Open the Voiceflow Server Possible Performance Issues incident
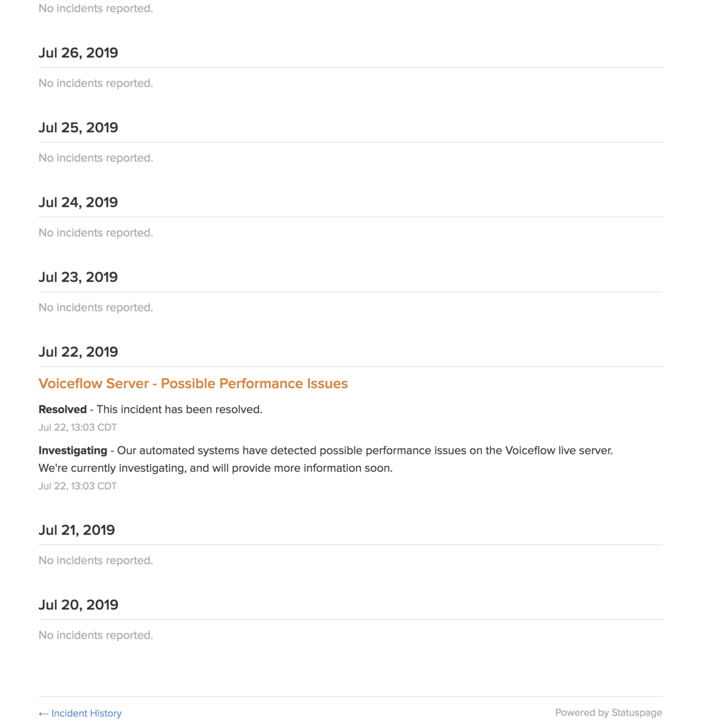The height and width of the screenshot is (728, 706). [193, 383]
